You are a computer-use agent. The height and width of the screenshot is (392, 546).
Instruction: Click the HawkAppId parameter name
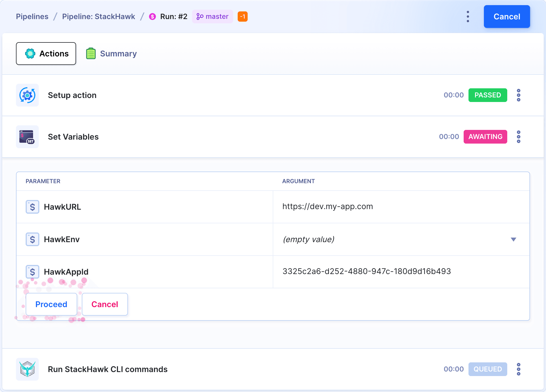click(x=66, y=272)
